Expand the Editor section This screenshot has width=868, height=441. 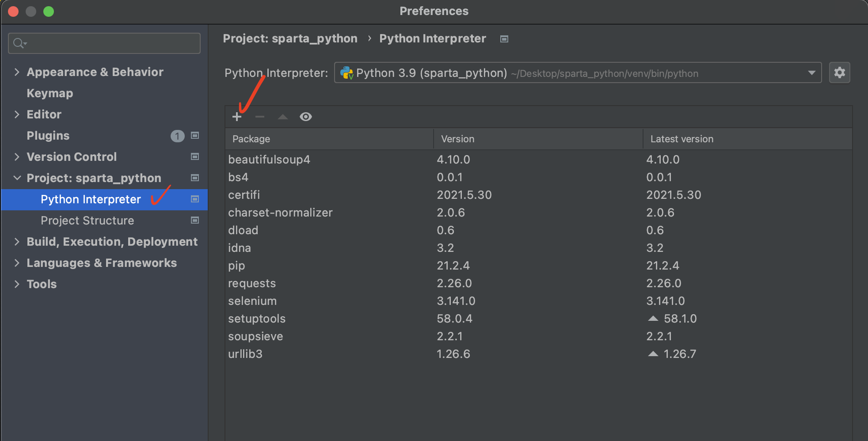[x=17, y=114]
